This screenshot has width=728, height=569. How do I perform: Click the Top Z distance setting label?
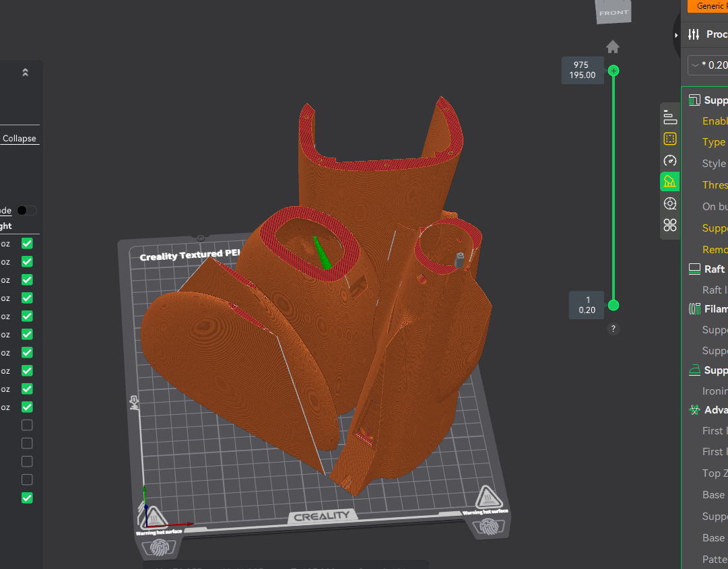(715, 473)
